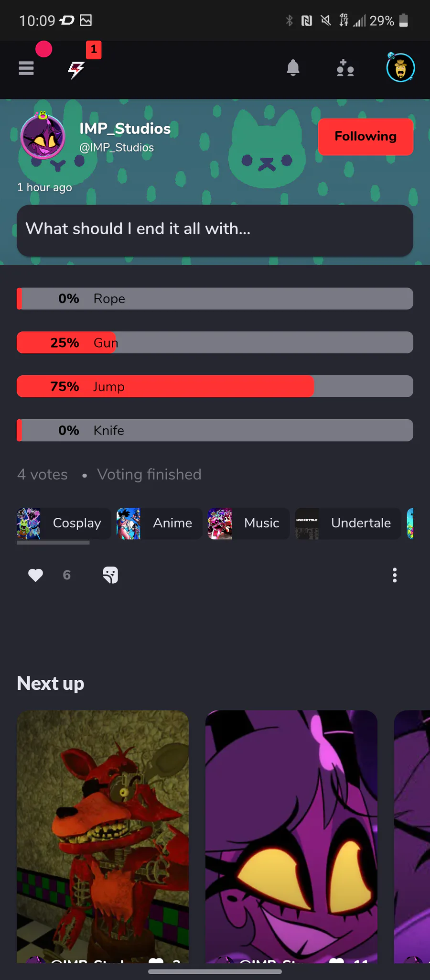Open the hamburger menu
Image resolution: width=430 pixels, height=980 pixels.
[x=26, y=68]
